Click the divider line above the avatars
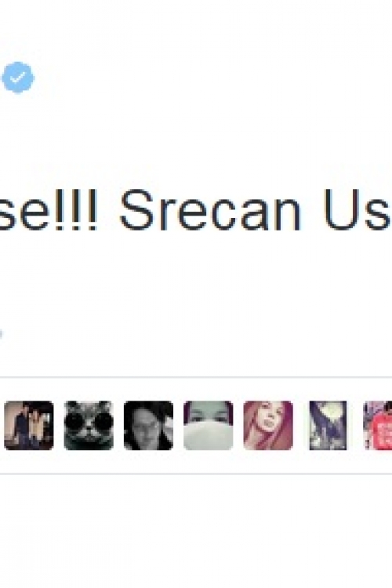The height and width of the screenshot is (588, 392). coord(196,377)
